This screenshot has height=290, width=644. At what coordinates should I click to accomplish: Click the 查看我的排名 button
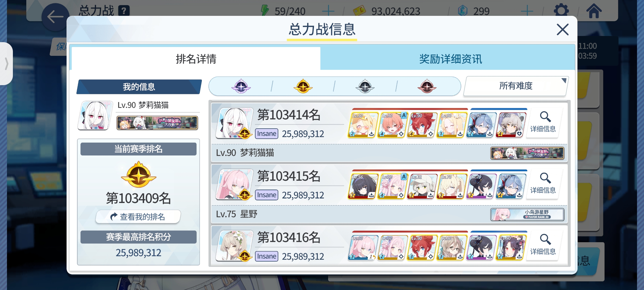[138, 216]
